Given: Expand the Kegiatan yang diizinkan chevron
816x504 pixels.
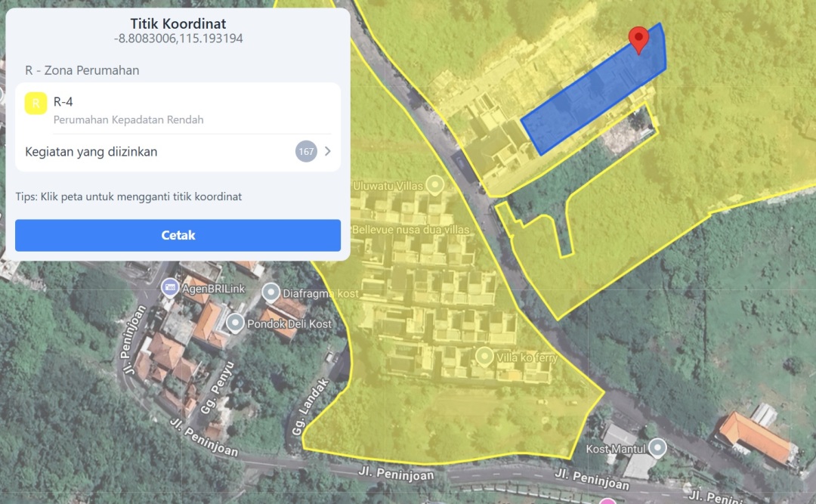Looking at the screenshot, I should click(328, 152).
